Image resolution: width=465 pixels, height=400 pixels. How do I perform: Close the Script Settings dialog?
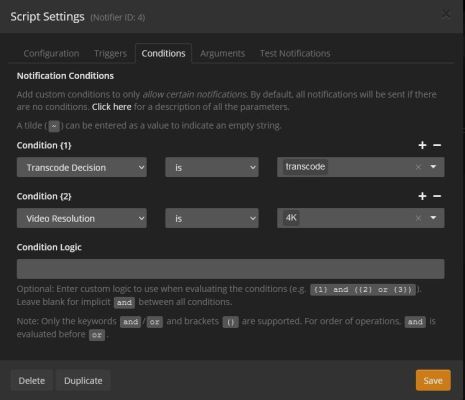[x=445, y=14]
